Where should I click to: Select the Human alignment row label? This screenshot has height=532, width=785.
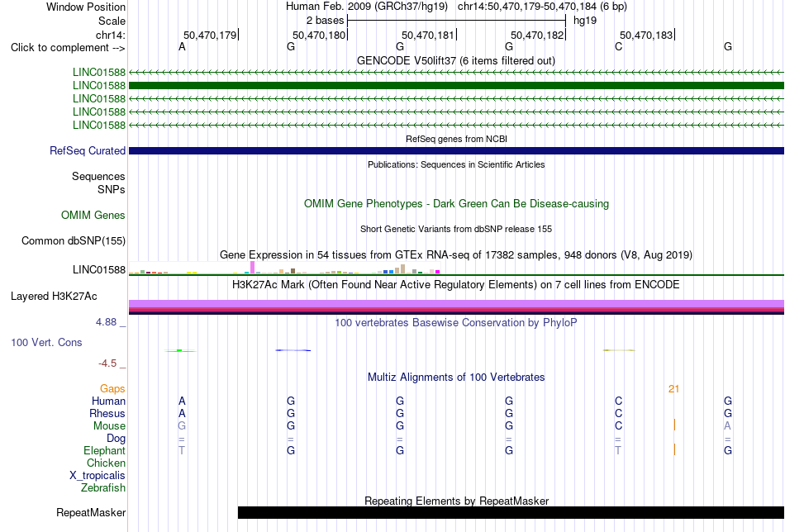108,401
